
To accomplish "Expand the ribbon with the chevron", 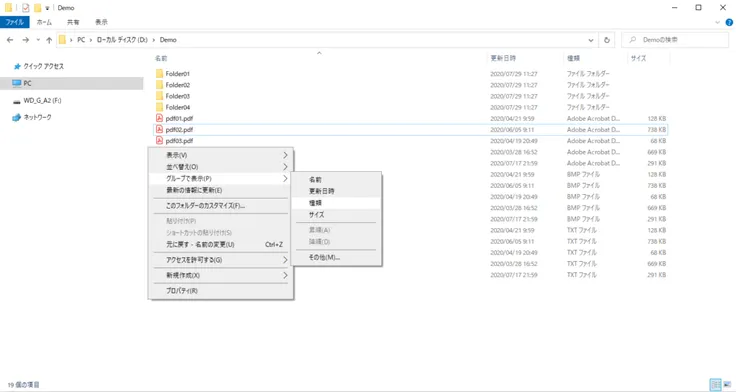I will click(x=717, y=22).
